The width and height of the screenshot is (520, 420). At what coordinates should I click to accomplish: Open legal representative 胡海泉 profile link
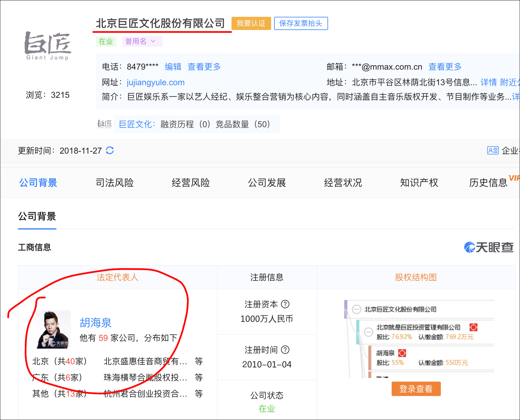(x=96, y=323)
